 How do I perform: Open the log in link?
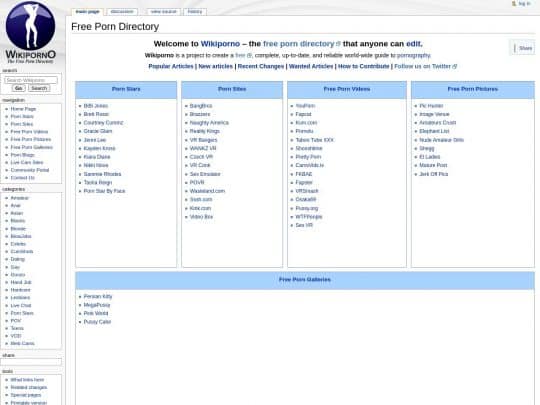524,3
